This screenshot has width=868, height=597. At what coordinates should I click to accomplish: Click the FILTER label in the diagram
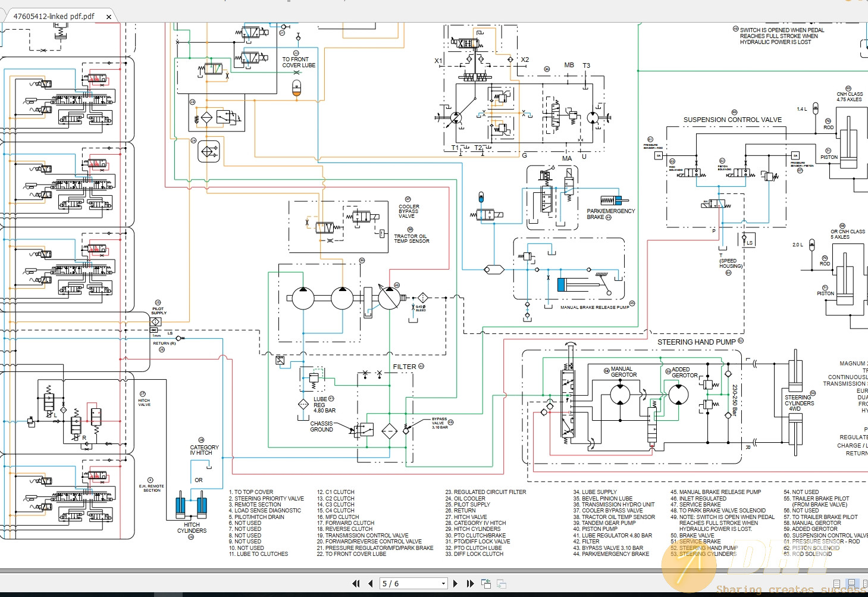click(405, 367)
